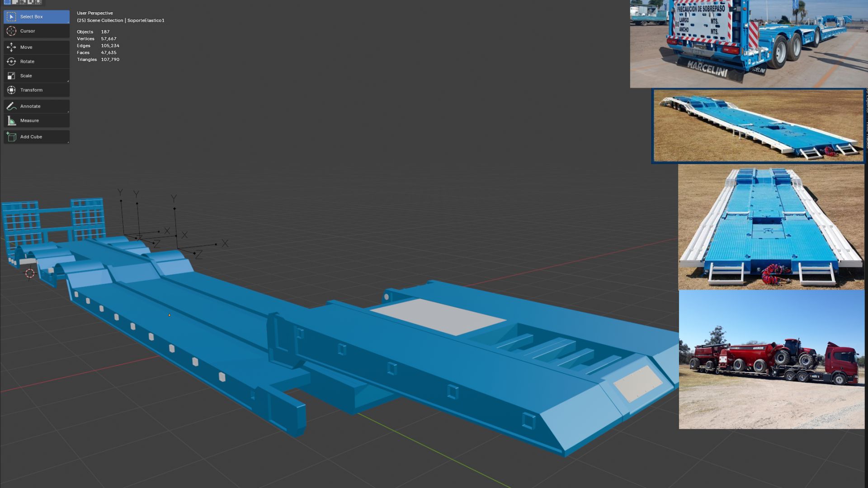
Task: Activate the Measure ruler tool
Action: point(36,121)
